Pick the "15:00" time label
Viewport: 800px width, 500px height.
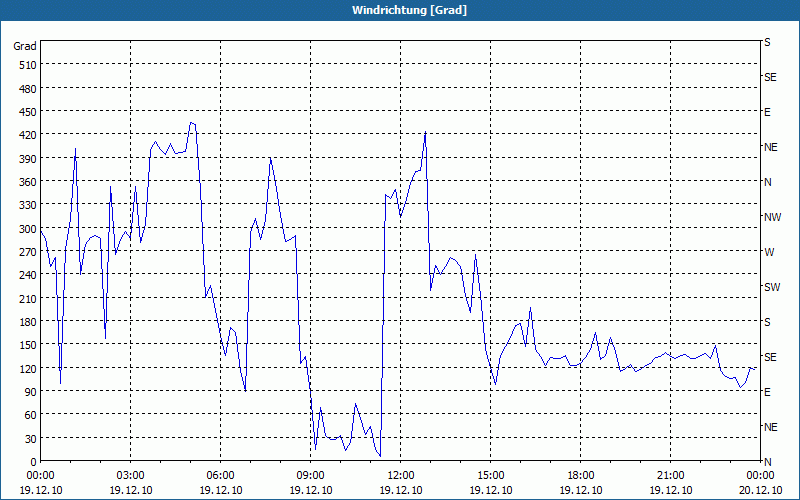(x=491, y=476)
